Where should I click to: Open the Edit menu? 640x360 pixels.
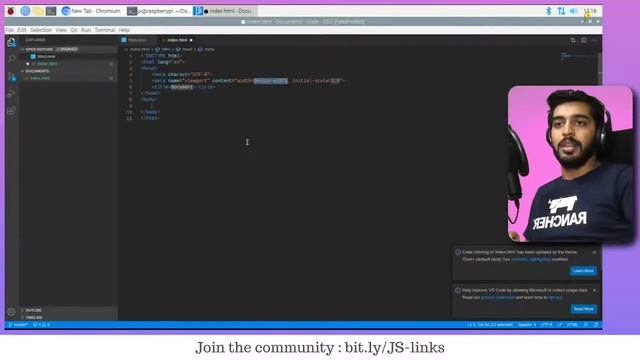coord(22,30)
